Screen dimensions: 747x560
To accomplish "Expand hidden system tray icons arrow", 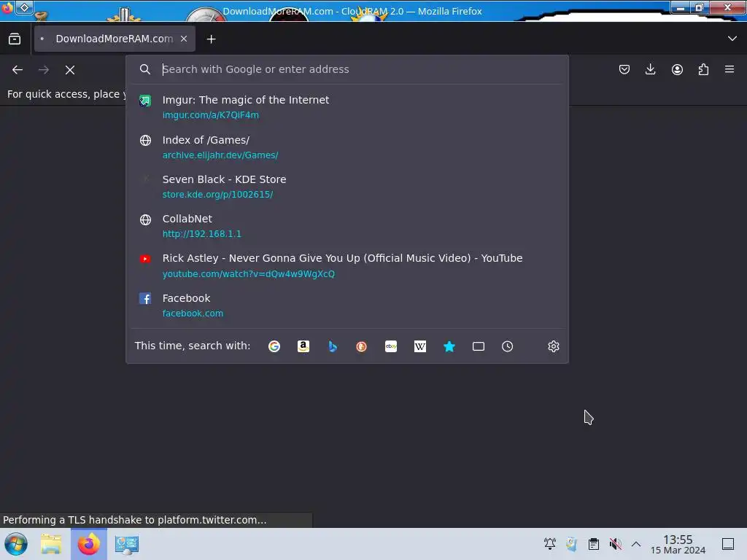I will tap(636, 544).
